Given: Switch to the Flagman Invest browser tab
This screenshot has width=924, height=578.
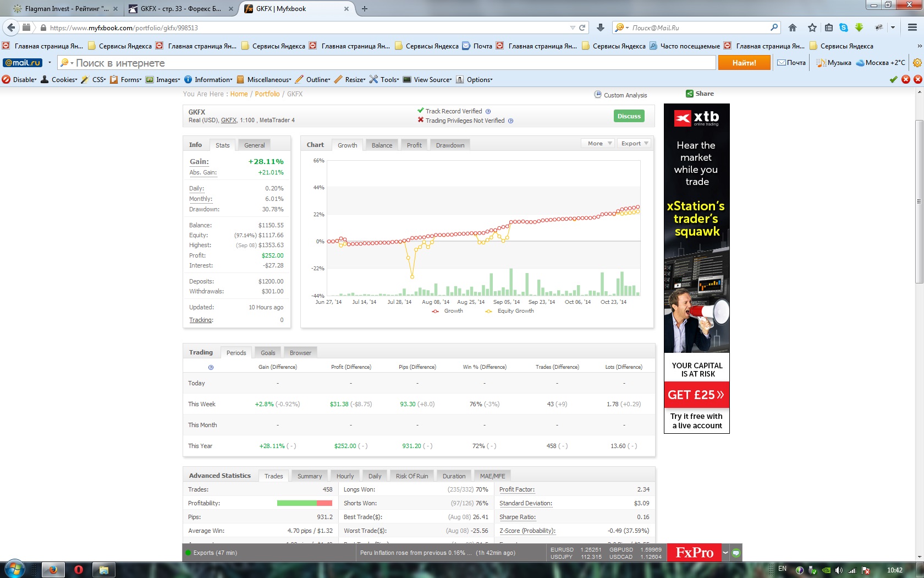Looking at the screenshot, I should coord(67,9).
